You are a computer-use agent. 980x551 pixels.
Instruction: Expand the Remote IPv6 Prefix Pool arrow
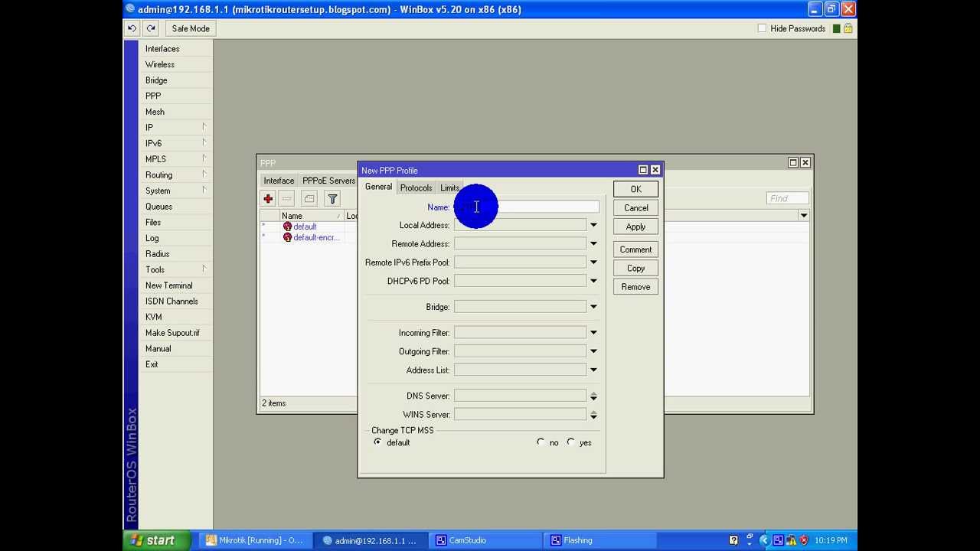coord(593,262)
